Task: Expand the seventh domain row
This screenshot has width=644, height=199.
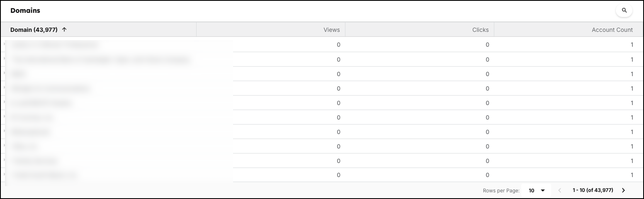Action: tap(5, 131)
